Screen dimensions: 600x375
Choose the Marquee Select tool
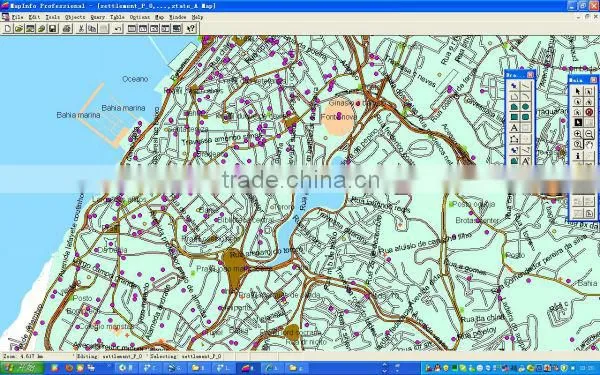[589, 91]
